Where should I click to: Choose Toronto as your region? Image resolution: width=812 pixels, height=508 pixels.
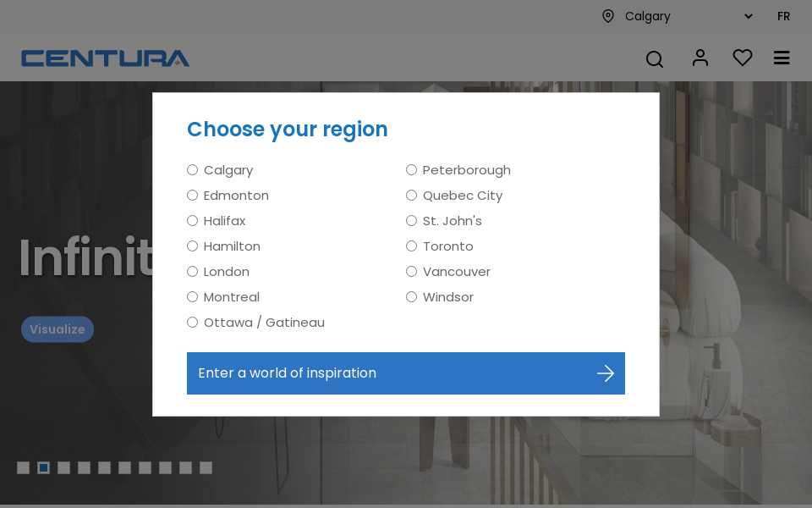pyautogui.click(x=411, y=246)
